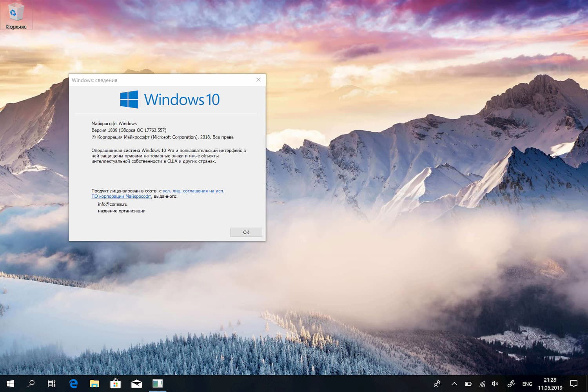The image size is (588, 392).
Task: Open the Wi-Fi network icon
Action: click(482, 383)
